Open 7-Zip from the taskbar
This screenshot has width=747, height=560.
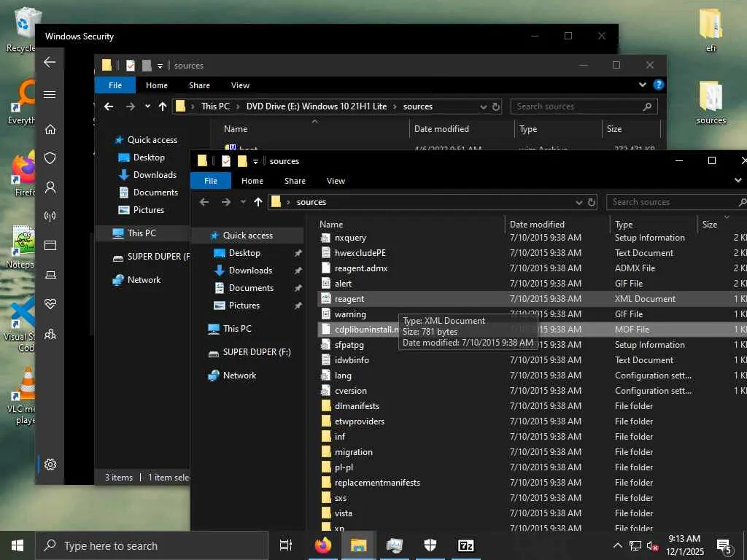pos(465,545)
